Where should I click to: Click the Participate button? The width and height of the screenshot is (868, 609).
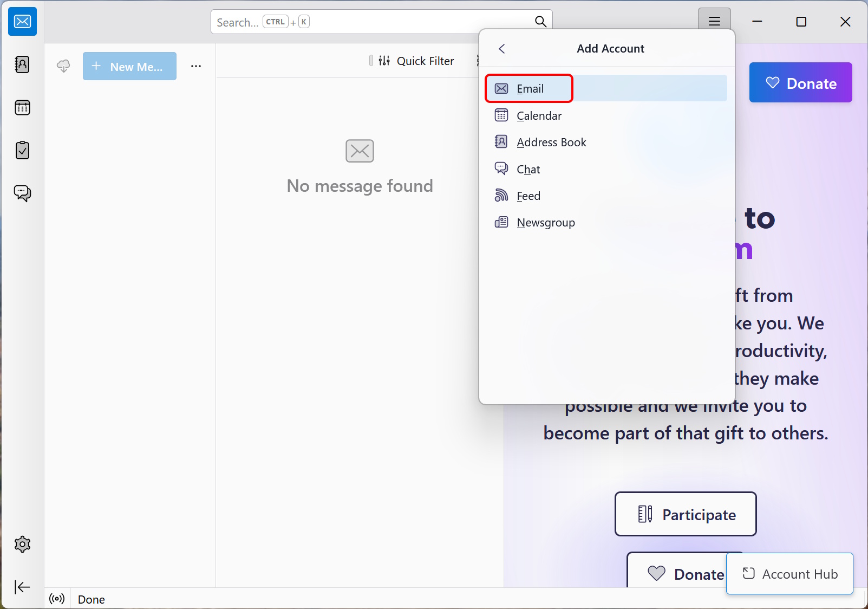(686, 514)
